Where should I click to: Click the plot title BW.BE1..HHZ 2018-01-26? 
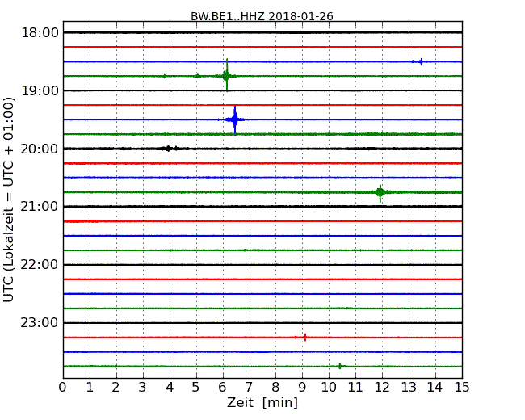coord(262,16)
